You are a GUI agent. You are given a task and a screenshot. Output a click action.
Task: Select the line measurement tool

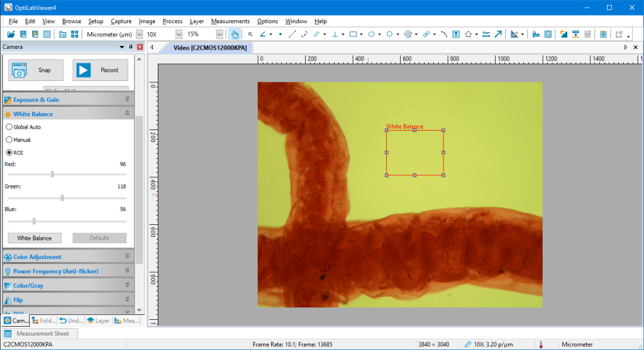coord(292,34)
